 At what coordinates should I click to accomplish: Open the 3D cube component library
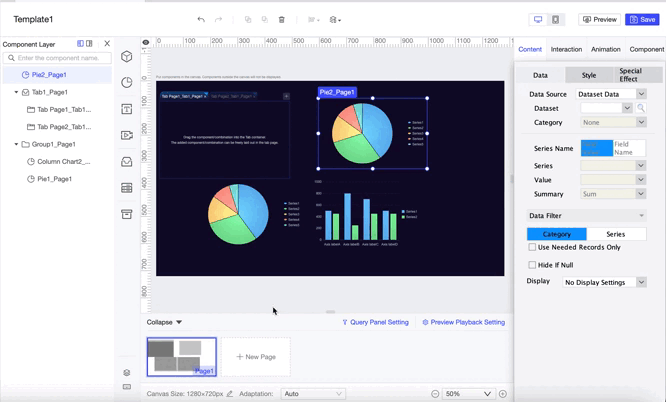(127, 57)
